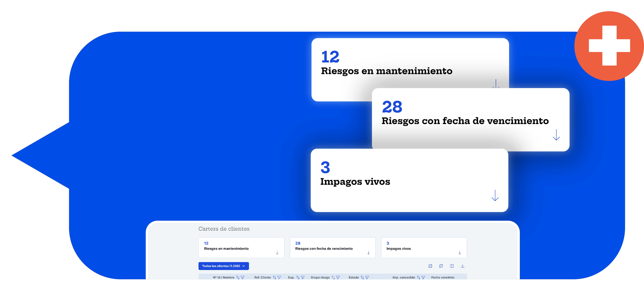
Task: Expand the Impagos vivos card arrow
Action: 495,198
